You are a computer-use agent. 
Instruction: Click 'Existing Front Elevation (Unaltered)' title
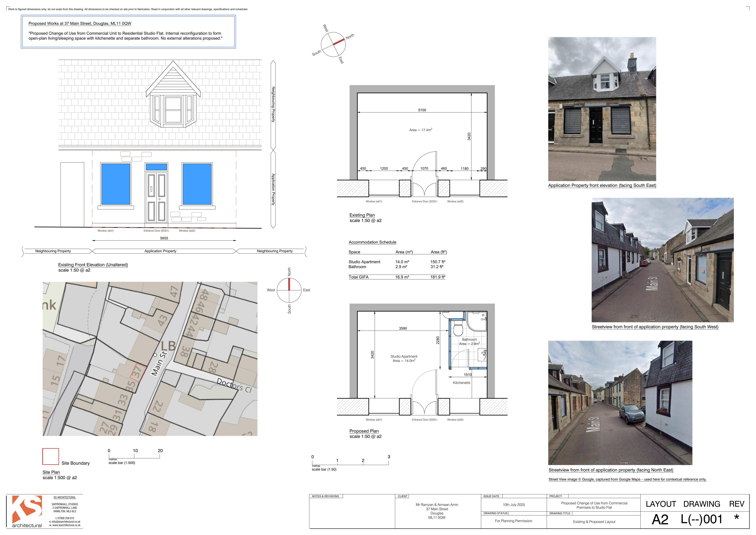pyautogui.click(x=93, y=265)
